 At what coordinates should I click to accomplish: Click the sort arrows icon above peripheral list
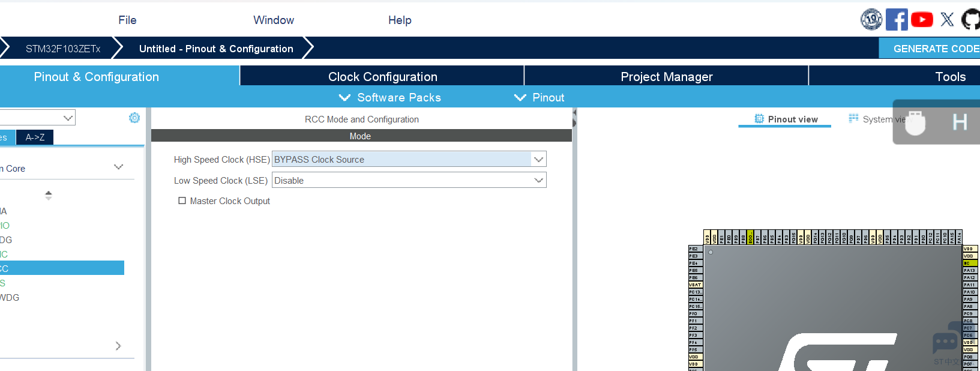pos(49,195)
